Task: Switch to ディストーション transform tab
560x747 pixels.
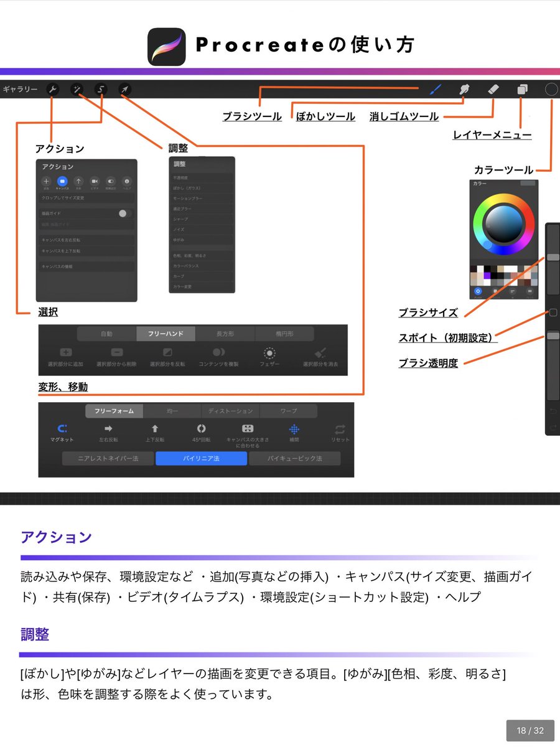Action: point(231,411)
